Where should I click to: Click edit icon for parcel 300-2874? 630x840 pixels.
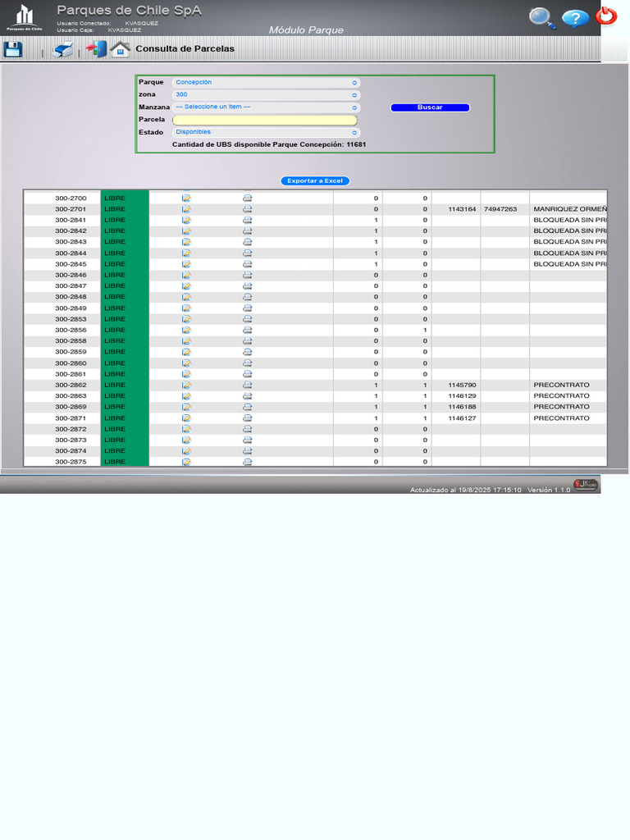tap(186, 451)
